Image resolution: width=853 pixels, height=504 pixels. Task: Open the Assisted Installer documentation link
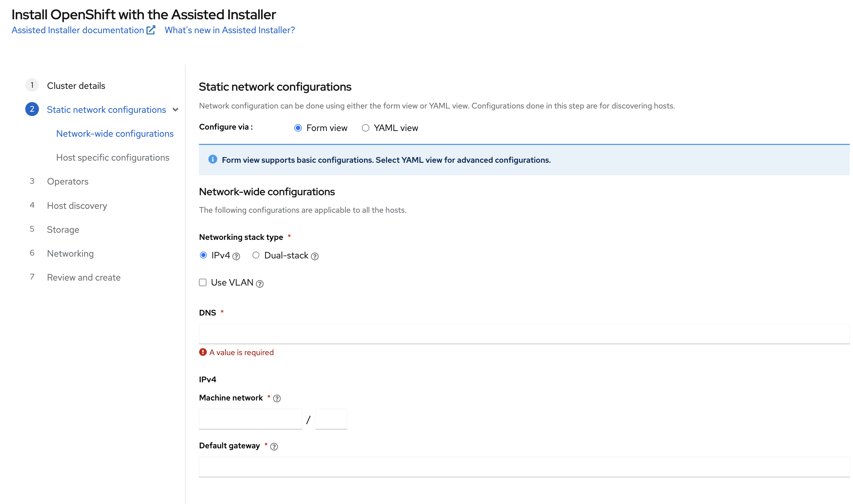(x=78, y=30)
